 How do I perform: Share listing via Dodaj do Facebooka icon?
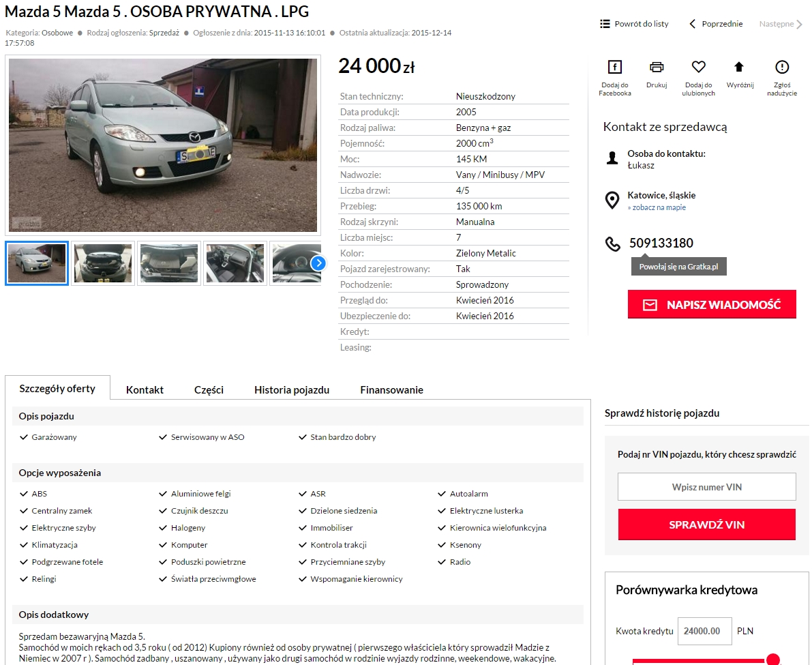click(x=614, y=67)
